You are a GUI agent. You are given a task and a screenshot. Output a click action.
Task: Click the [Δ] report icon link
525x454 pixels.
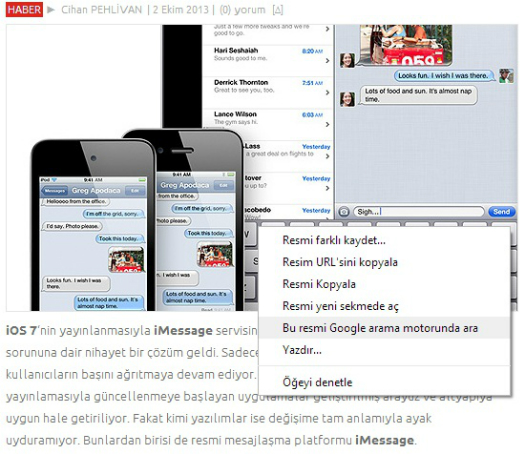(x=278, y=10)
